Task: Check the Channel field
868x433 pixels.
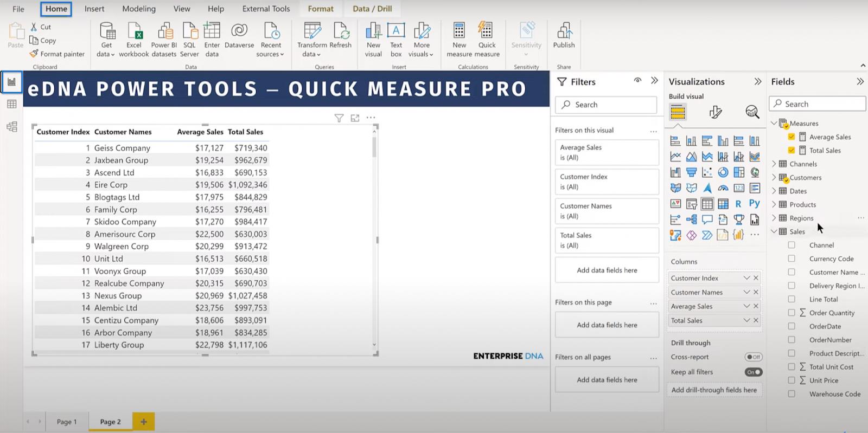Action: pyautogui.click(x=792, y=245)
